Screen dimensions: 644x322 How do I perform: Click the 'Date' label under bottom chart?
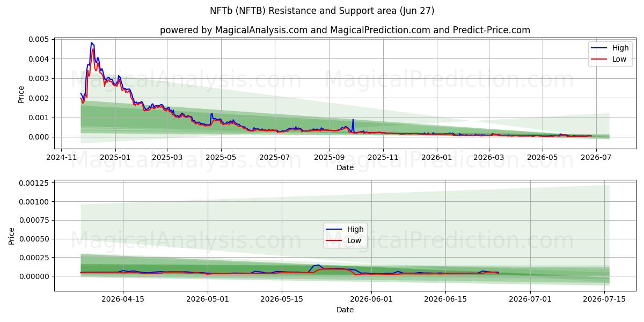345,310
